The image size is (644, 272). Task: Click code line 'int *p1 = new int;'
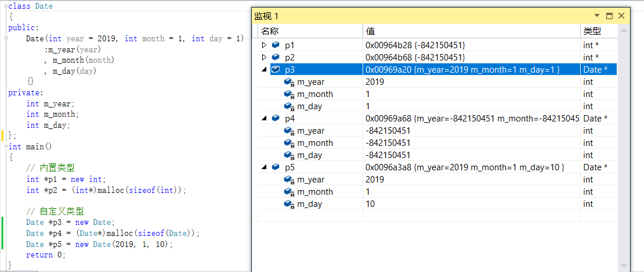[x=66, y=180]
